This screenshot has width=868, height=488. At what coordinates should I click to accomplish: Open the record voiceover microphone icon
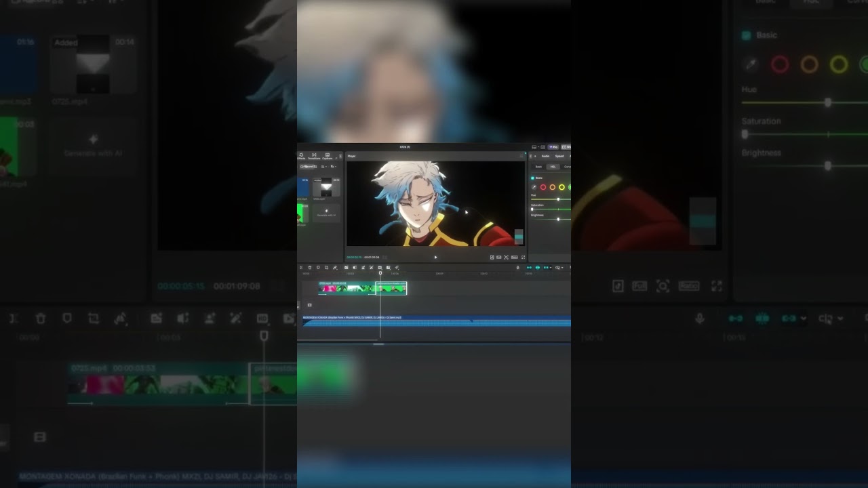[x=518, y=268]
